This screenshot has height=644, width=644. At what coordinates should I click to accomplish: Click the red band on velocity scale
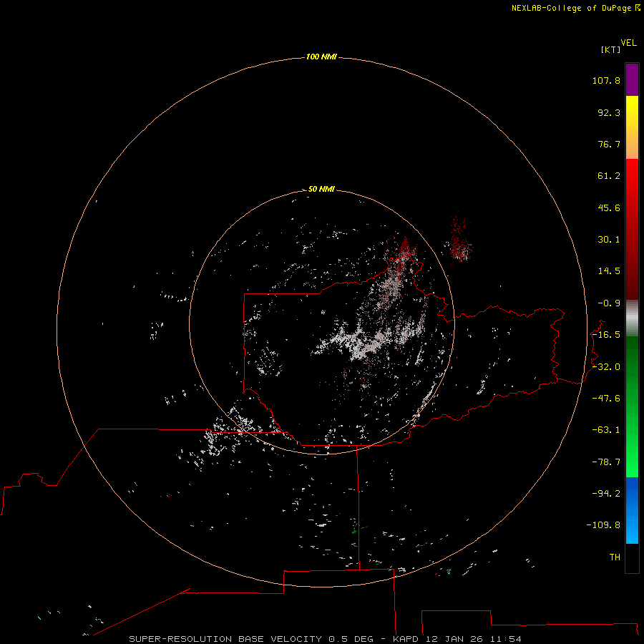point(632,229)
